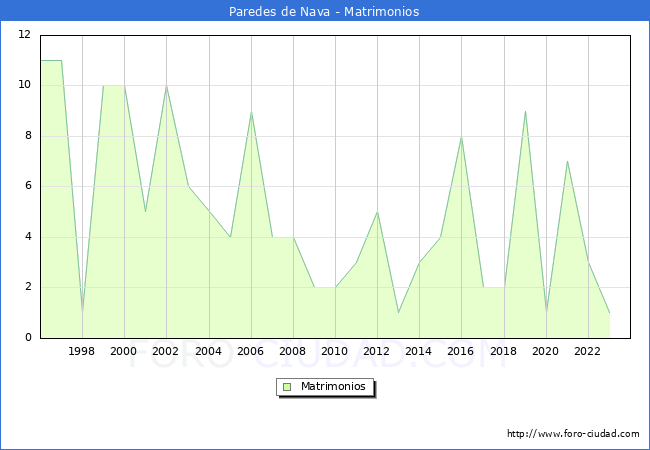This screenshot has width=650, height=450.
Task: Select the 2022 x-axis year label
Action: click(587, 351)
